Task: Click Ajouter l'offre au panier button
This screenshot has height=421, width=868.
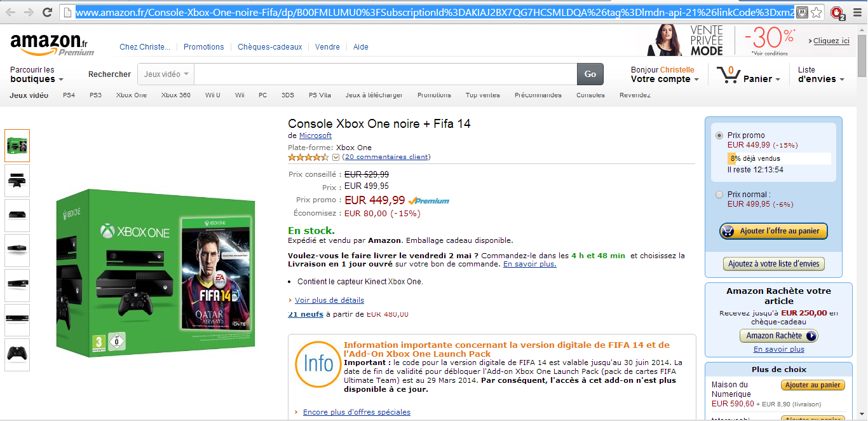Action: [773, 231]
